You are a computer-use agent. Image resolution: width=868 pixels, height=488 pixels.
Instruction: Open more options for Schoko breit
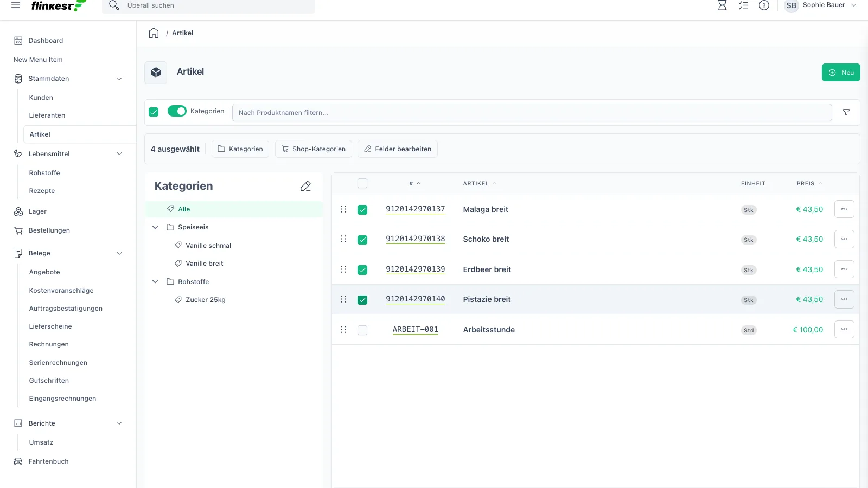click(844, 239)
